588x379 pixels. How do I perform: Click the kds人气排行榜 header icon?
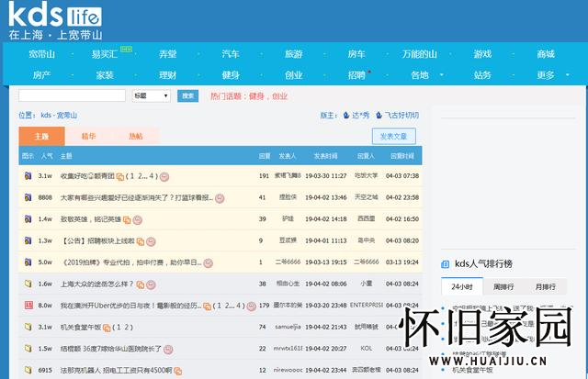(x=447, y=263)
